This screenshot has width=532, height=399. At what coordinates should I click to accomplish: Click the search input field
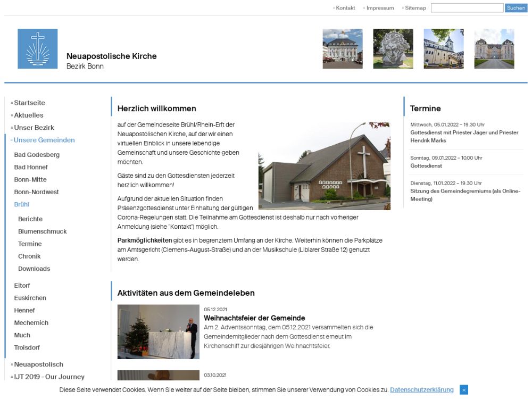[x=467, y=8]
